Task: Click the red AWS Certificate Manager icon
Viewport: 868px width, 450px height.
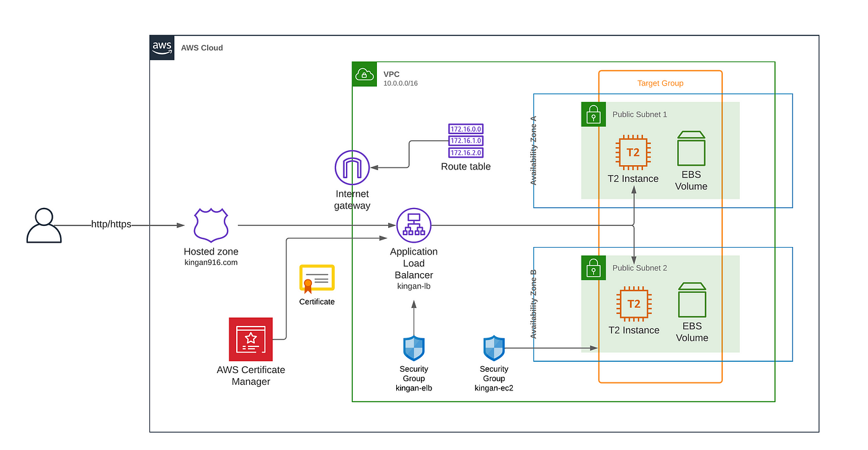Action: [250, 339]
